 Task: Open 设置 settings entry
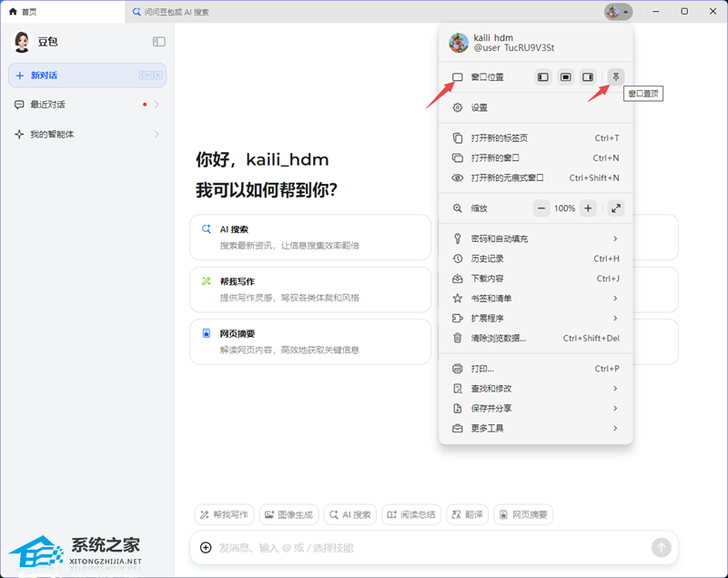tap(536, 107)
